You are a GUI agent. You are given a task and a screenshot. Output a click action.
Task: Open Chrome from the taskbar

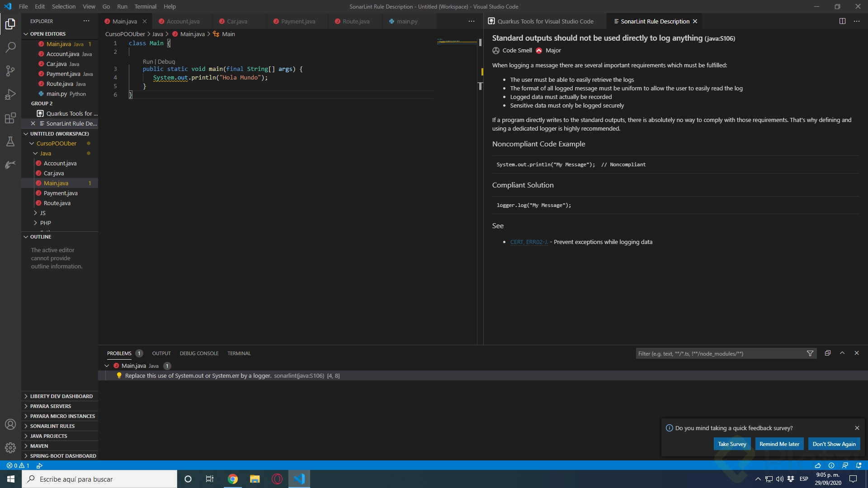233,479
